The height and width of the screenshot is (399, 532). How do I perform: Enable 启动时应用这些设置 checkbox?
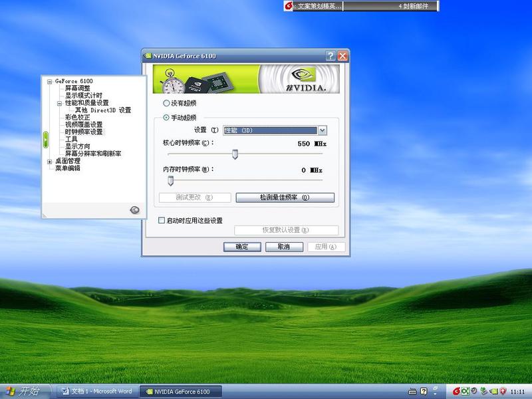coord(162,221)
